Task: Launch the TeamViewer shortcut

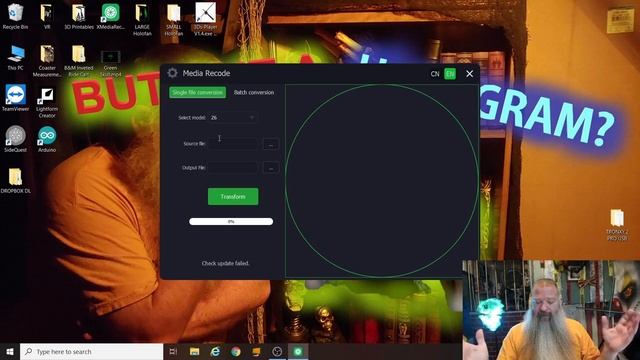Action: pos(16,98)
